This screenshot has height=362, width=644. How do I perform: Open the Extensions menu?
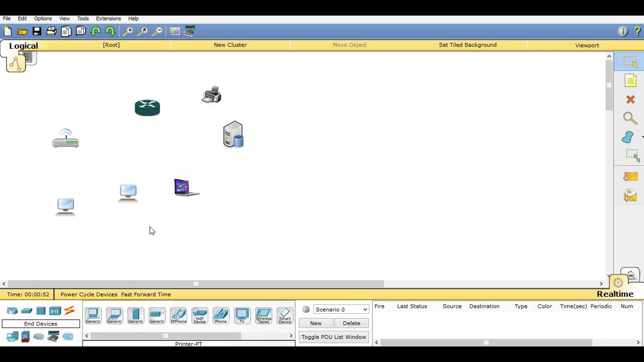(x=108, y=18)
